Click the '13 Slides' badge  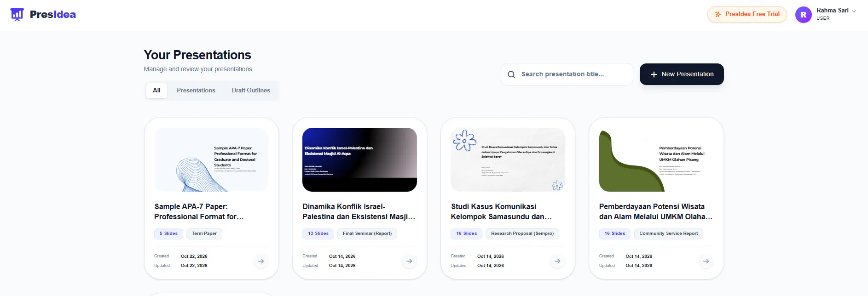318,233
